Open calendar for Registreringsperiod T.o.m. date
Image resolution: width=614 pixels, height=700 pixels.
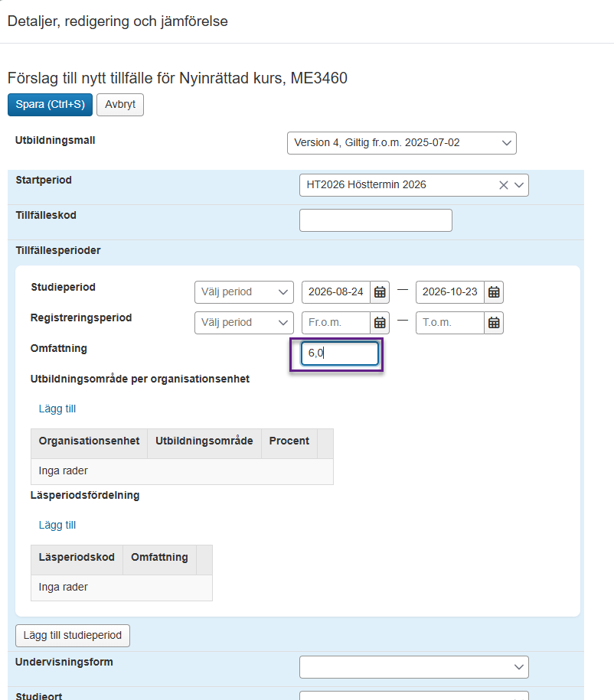[x=494, y=323]
